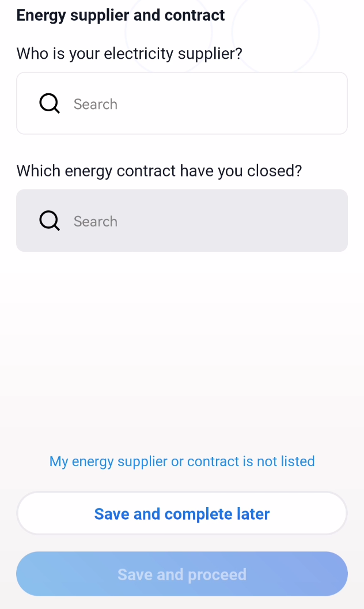Open the energy contract search list
This screenshot has height=609, width=364.
pos(181,221)
